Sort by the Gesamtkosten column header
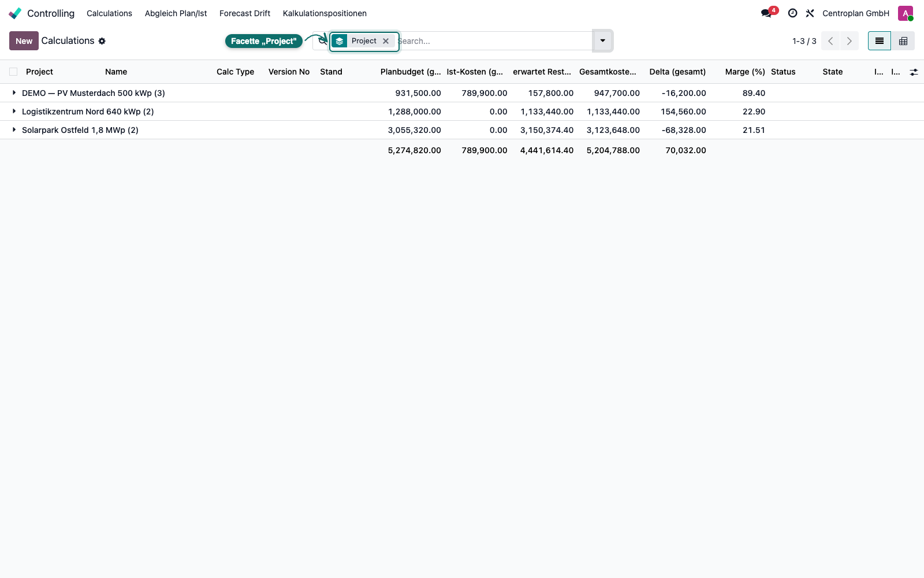This screenshot has width=924, height=578. [608, 72]
